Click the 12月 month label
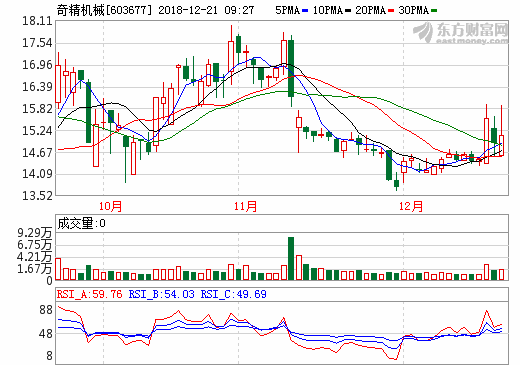 [411, 206]
